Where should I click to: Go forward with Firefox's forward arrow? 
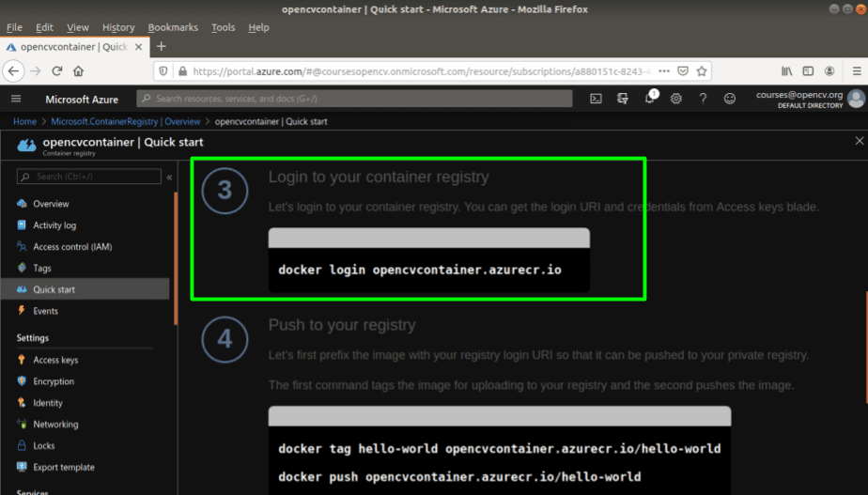click(36, 70)
